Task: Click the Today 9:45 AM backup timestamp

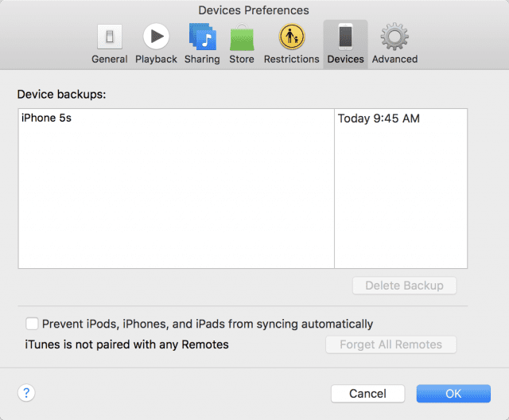Action: (x=379, y=119)
